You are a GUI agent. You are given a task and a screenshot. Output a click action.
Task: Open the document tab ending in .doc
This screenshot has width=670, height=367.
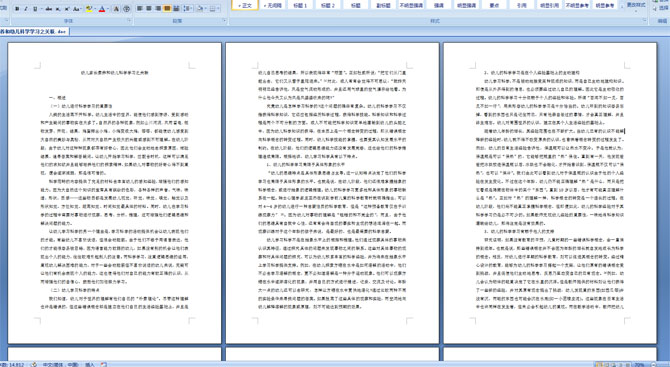coord(34,31)
